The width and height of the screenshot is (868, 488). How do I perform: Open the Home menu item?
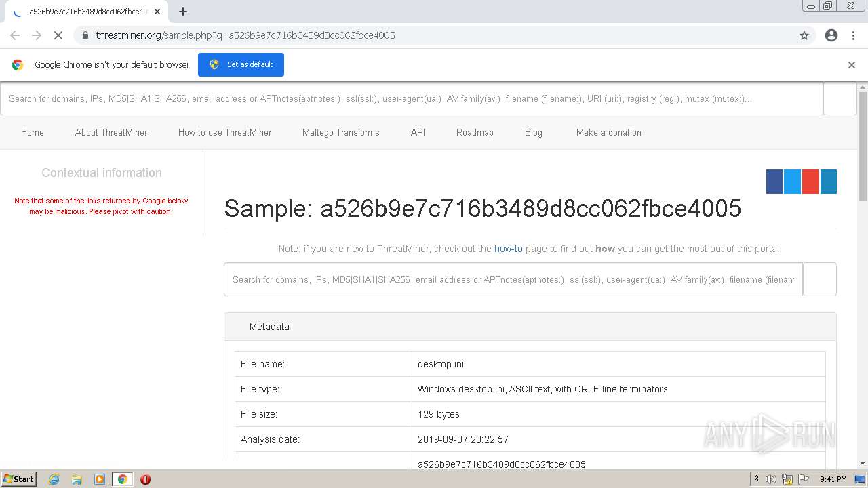click(x=33, y=132)
